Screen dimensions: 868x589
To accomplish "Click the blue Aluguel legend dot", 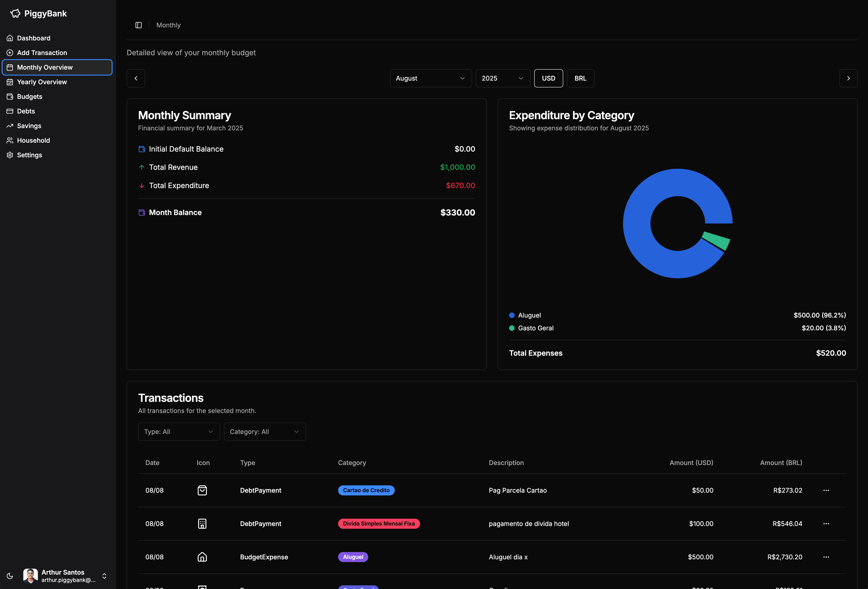I will pyautogui.click(x=512, y=315).
